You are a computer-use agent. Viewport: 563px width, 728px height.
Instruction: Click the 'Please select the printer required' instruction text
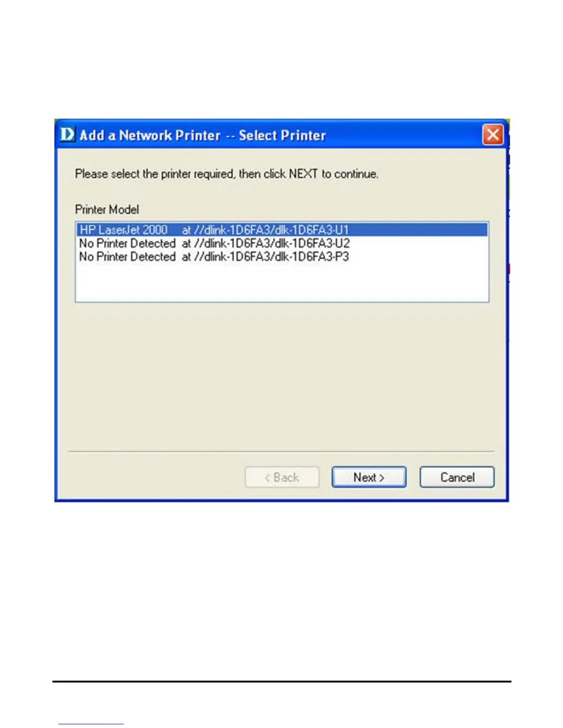tap(227, 174)
